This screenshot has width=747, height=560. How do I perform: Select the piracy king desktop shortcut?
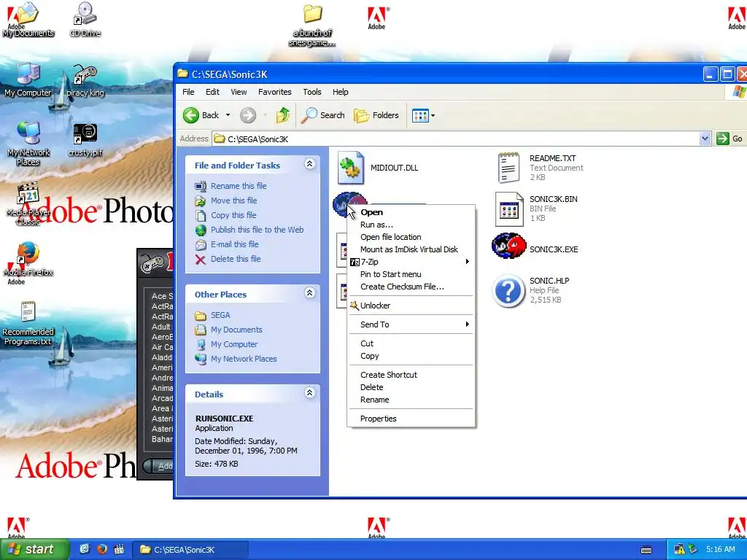pos(85,80)
